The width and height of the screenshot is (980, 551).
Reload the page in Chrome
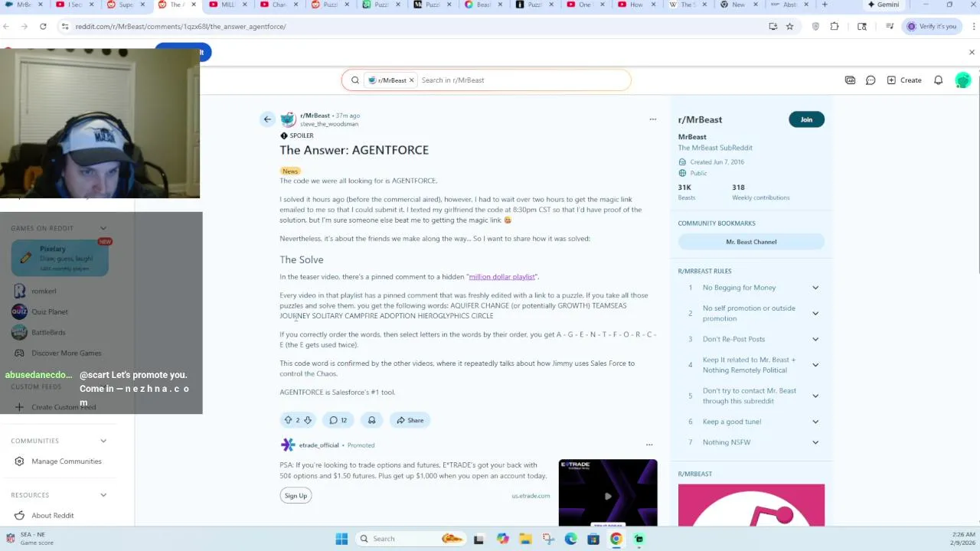pos(43,26)
